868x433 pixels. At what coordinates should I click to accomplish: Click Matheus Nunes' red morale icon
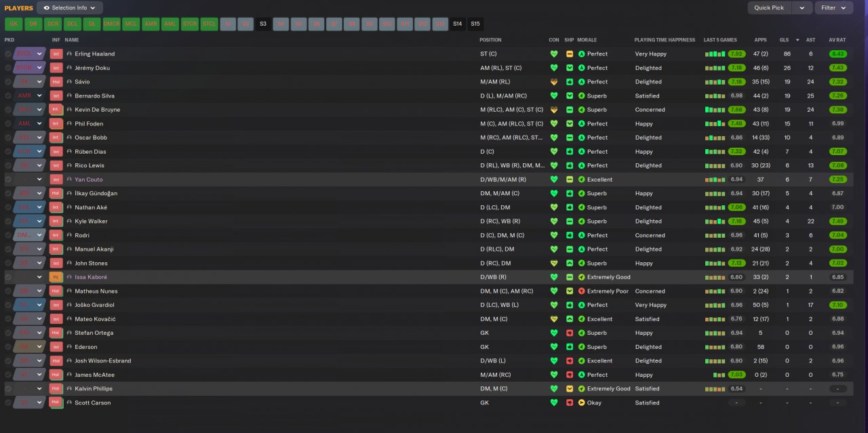click(x=581, y=291)
